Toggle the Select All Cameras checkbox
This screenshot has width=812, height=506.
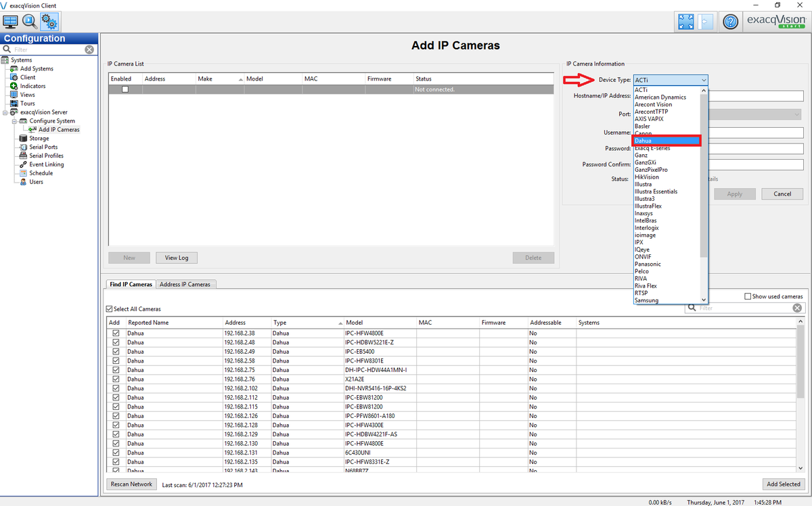[110, 309]
